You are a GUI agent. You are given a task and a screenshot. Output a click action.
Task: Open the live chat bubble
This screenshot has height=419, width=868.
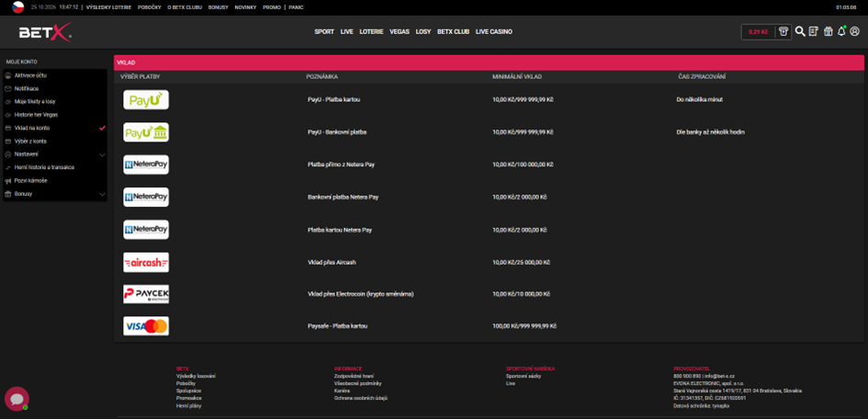point(17,399)
